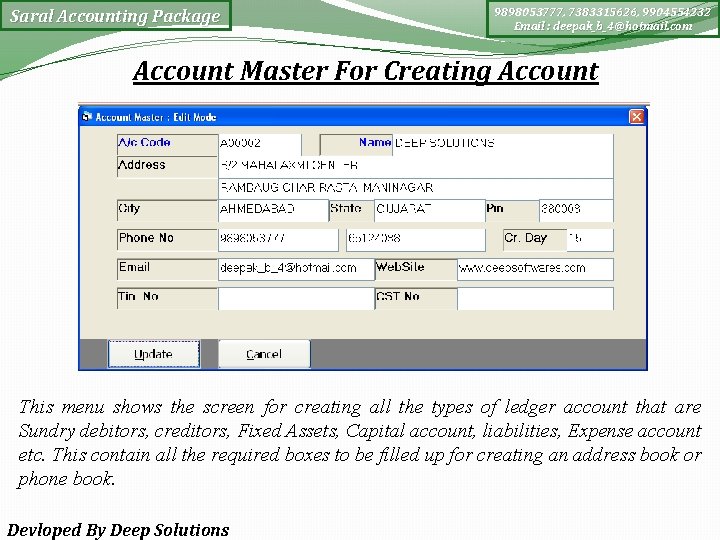Click the City field showing AHMEDABAD
Viewport: 720px width, 540px height.
coord(273,211)
